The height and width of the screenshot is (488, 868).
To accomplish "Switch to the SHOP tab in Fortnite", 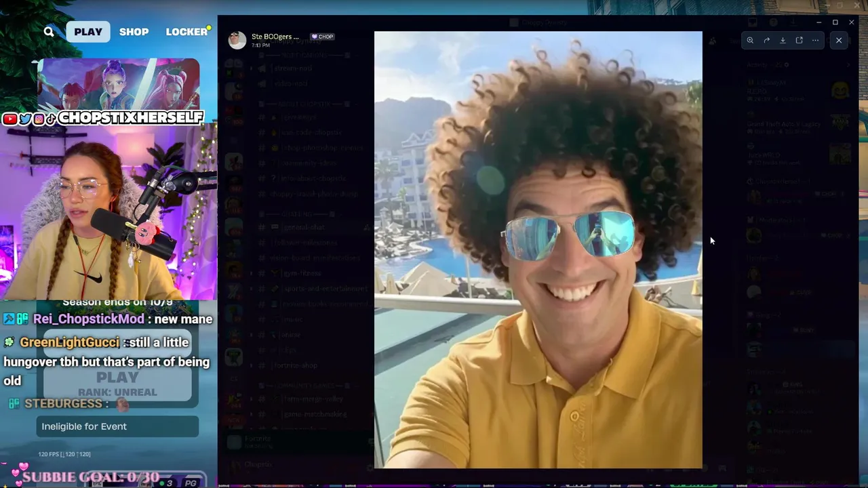I will pos(134,32).
